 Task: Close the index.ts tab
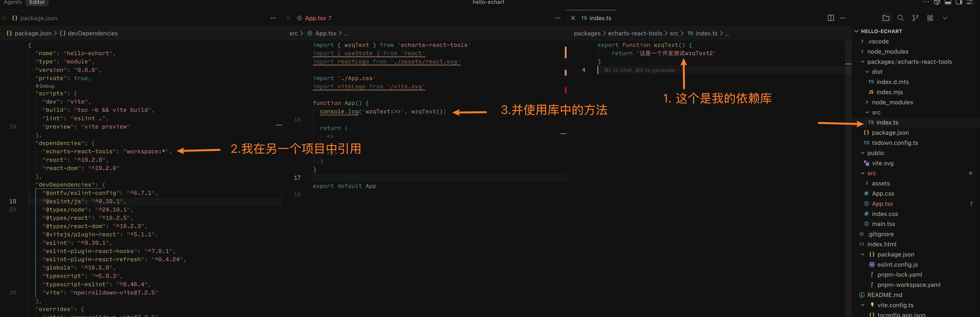[573, 18]
